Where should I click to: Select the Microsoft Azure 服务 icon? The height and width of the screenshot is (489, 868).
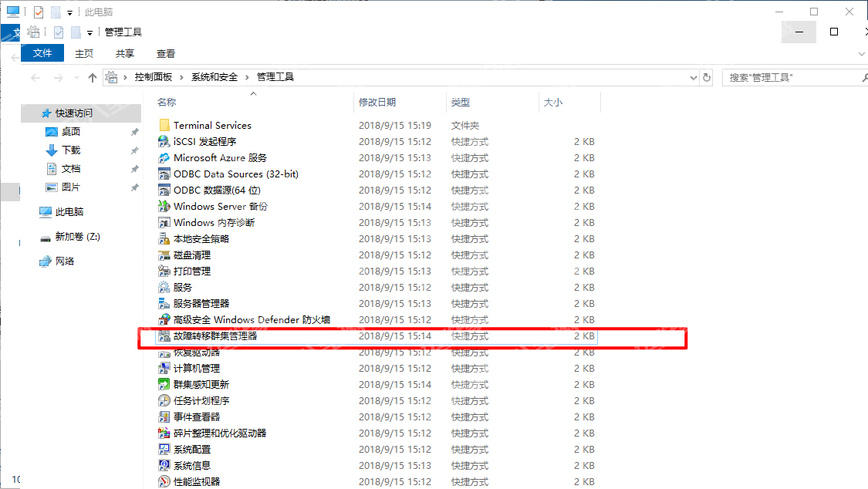(x=164, y=158)
